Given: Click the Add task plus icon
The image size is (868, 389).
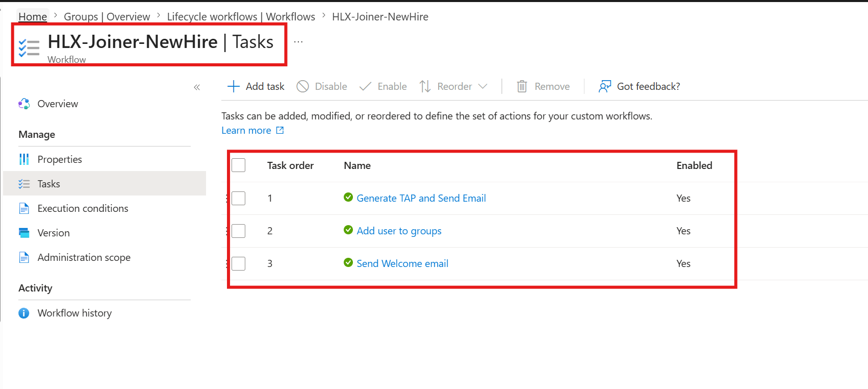Looking at the screenshot, I should (233, 86).
